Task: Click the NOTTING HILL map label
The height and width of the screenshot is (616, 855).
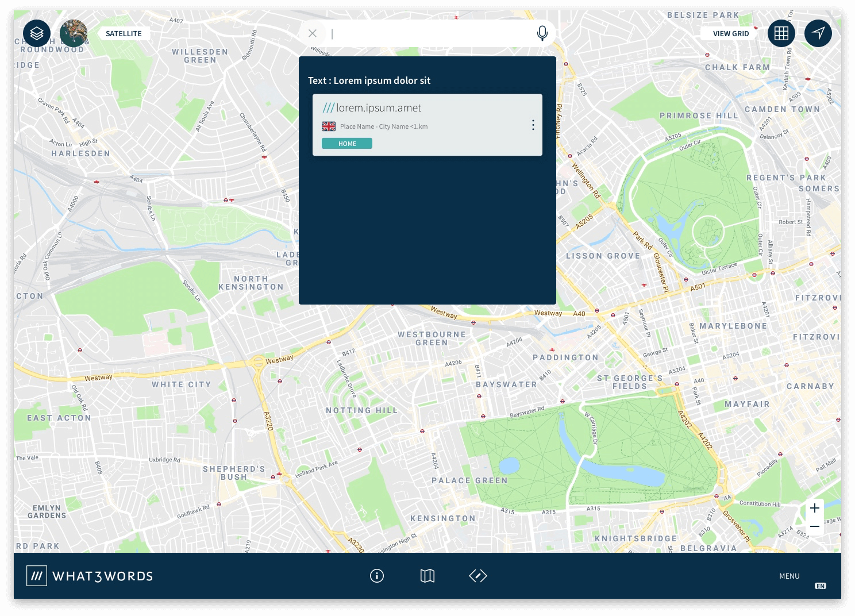Action: (362, 410)
